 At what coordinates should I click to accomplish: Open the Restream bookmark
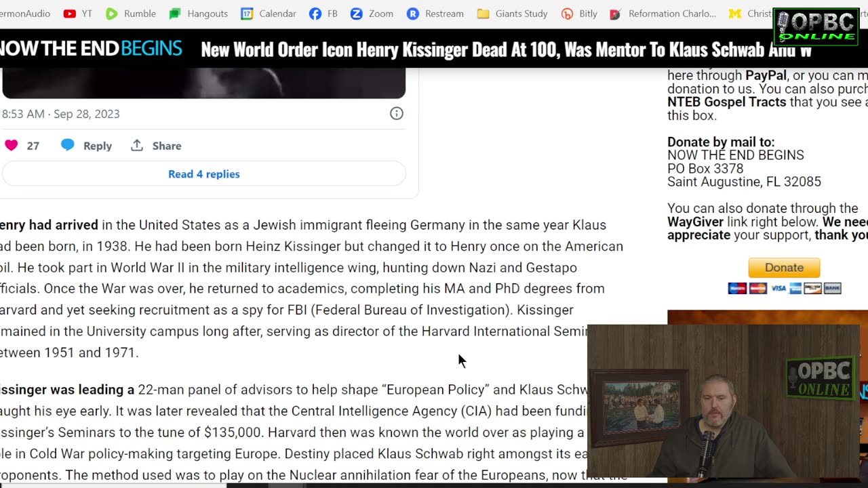[435, 14]
